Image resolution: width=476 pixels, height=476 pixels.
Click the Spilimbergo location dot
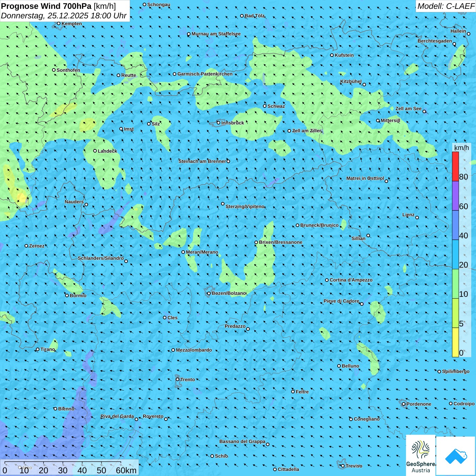[x=439, y=372]
